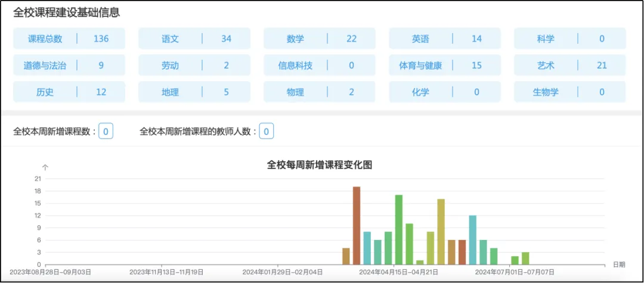Select the 语文 course count card

(194, 39)
